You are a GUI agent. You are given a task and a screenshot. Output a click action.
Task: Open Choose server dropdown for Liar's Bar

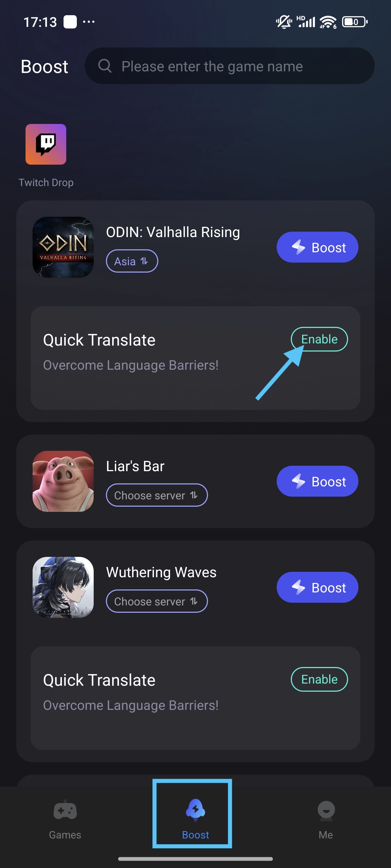(157, 495)
